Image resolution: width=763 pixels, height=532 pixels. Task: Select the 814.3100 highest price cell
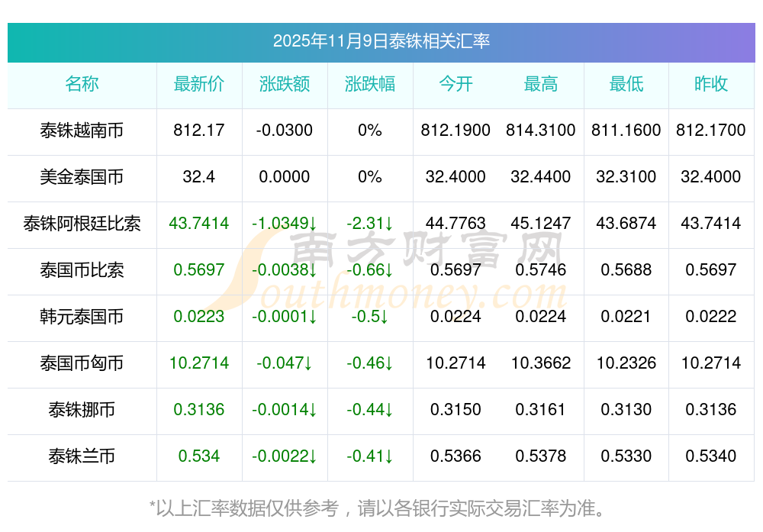pos(541,131)
